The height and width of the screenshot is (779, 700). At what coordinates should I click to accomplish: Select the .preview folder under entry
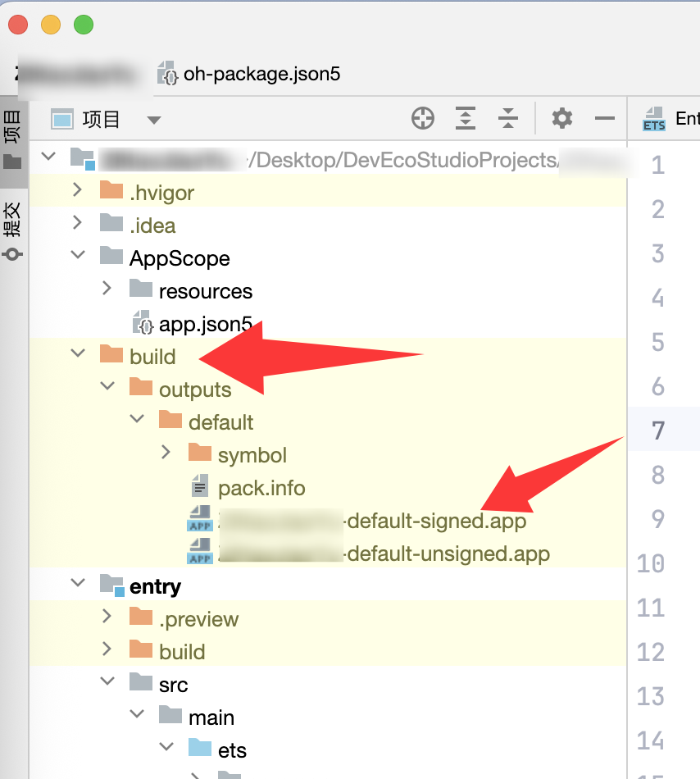pos(198,619)
